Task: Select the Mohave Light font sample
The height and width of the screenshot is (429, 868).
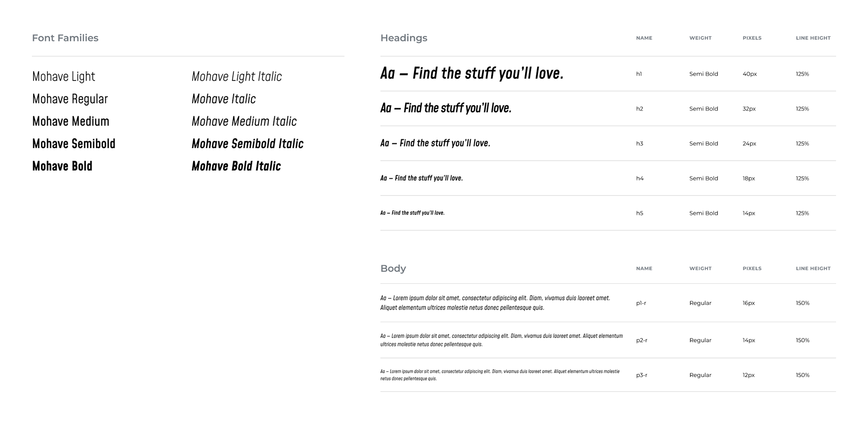Action: (x=64, y=76)
